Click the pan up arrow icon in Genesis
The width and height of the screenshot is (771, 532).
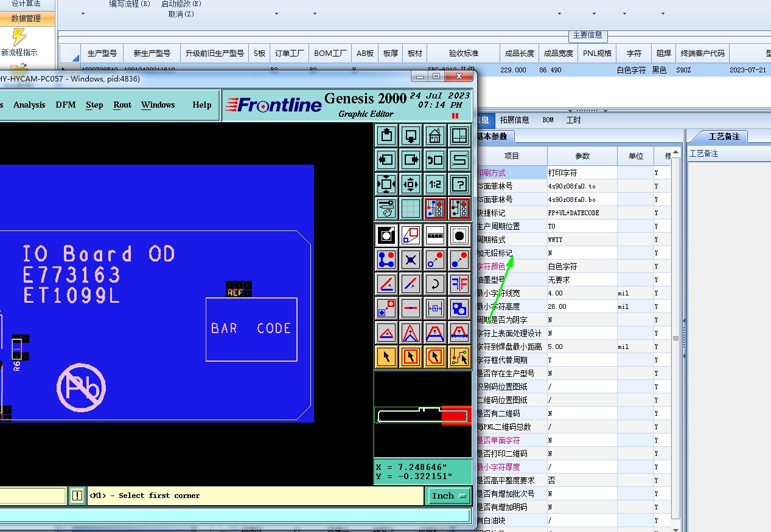(x=386, y=135)
